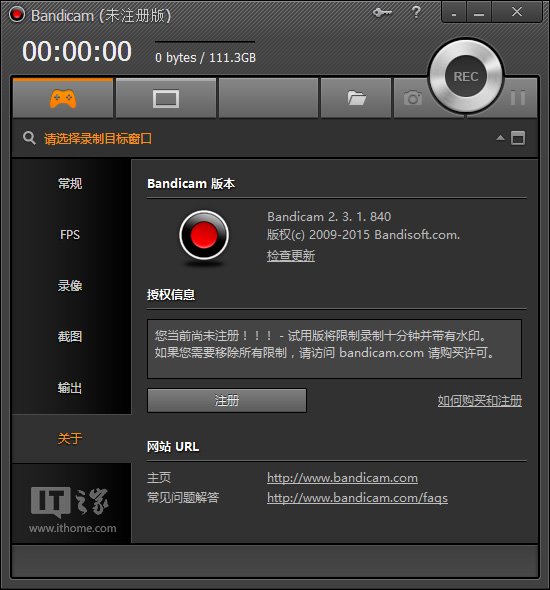Take a screenshot with the camera icon
Screen dimensions: 550x590
tap(413, 98)
